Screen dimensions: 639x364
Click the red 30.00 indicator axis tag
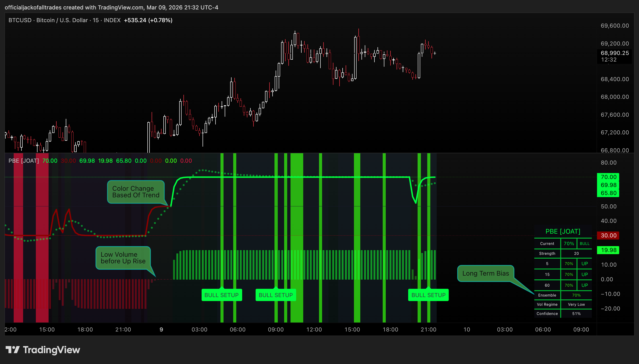608,236
